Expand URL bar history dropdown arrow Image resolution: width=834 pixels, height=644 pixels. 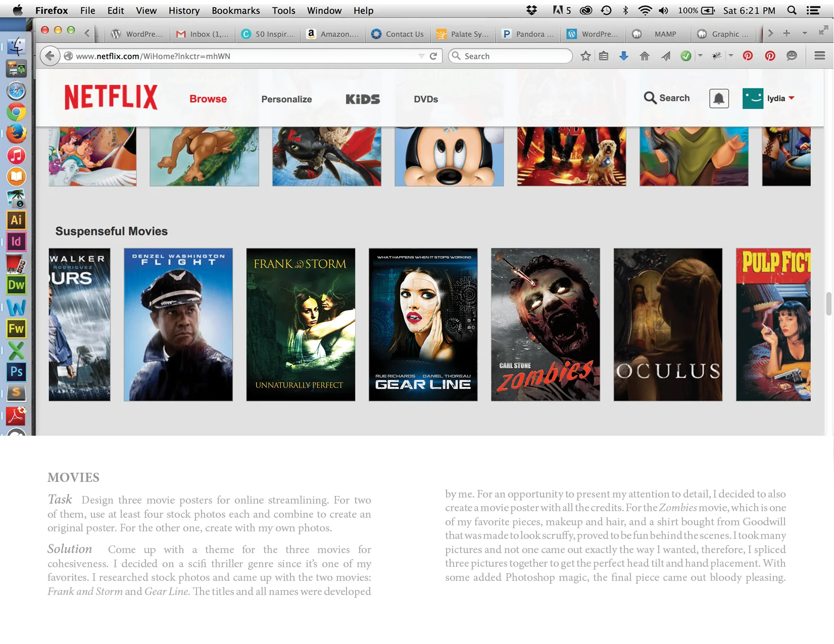click(421, 56)
